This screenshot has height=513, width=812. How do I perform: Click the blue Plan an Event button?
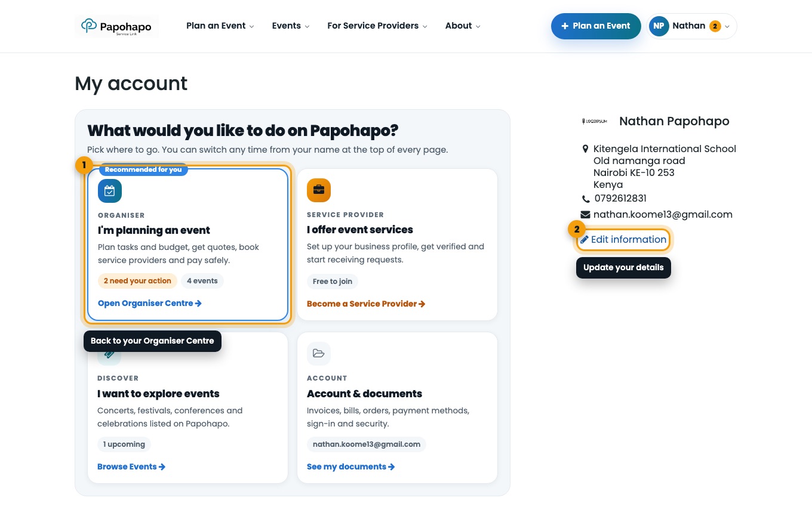click(x=596, y=26)
